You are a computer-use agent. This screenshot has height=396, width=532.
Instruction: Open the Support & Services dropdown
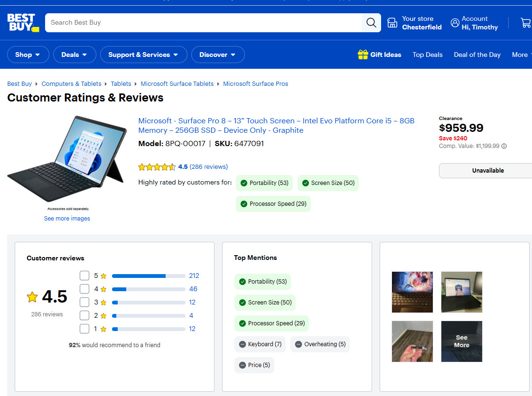pos(143,55)
